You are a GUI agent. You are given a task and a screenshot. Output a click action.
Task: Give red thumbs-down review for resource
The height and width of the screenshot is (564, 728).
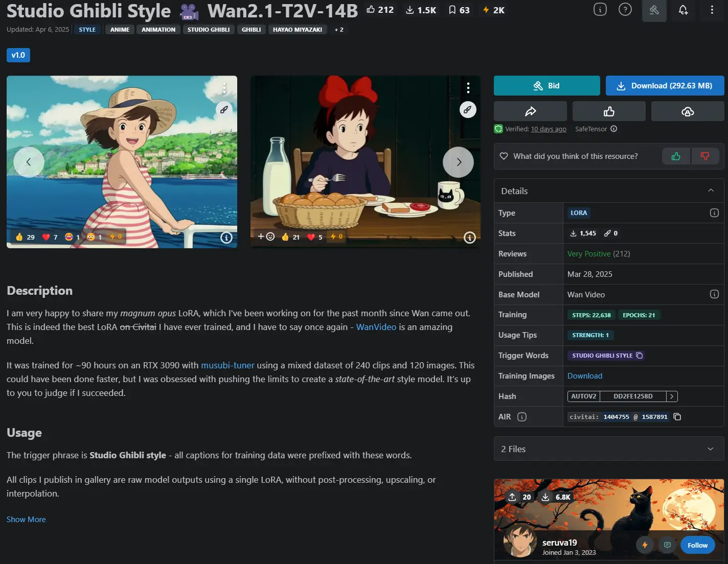705,156
